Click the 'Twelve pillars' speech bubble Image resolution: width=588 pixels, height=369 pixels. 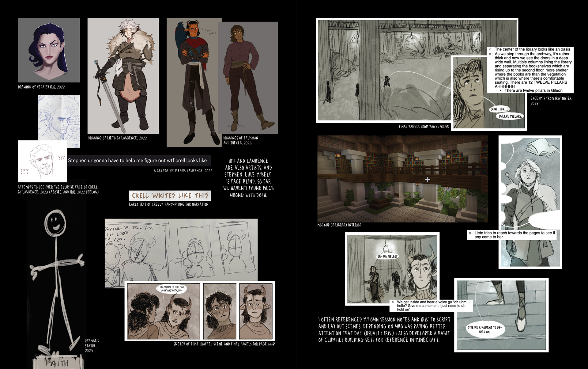[x=510, y=116]
